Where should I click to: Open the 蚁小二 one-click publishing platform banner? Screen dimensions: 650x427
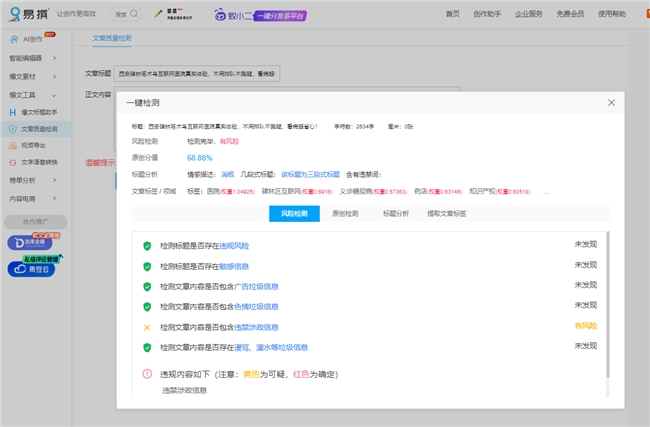click(x=258, y=16)
